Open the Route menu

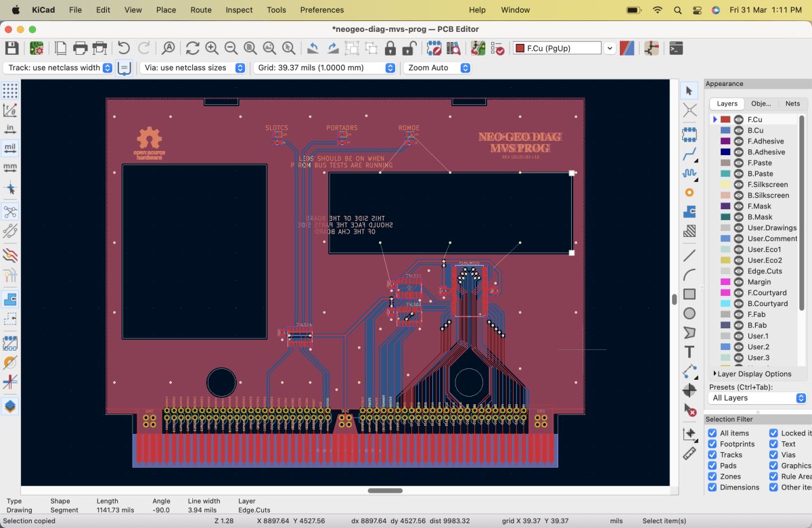(201, 10)
